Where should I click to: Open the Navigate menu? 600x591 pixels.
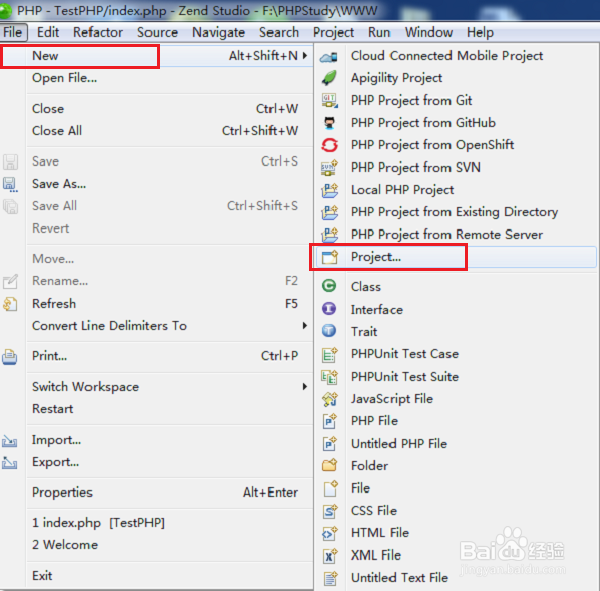point(218,32)
